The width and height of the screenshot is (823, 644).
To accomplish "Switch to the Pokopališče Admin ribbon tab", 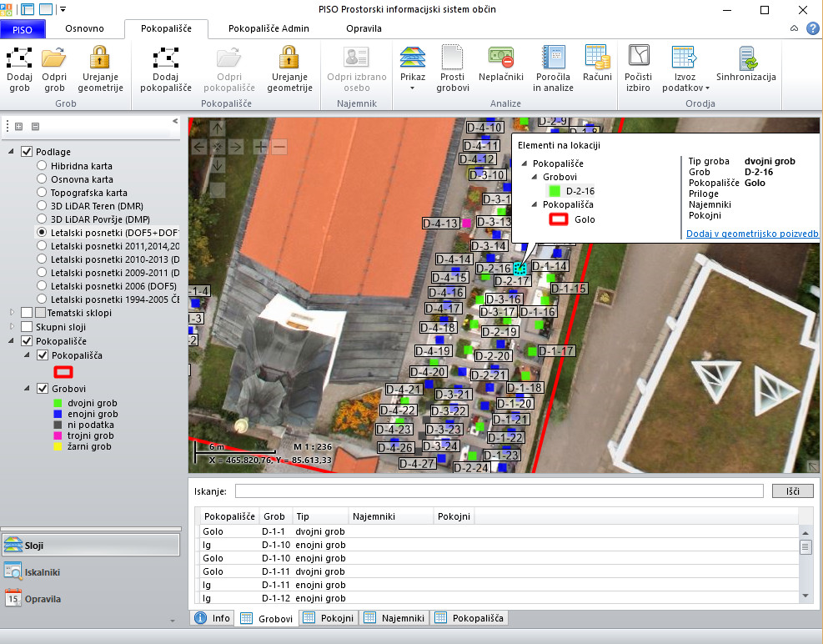I will pyautogui.click(x=268, y=28).
